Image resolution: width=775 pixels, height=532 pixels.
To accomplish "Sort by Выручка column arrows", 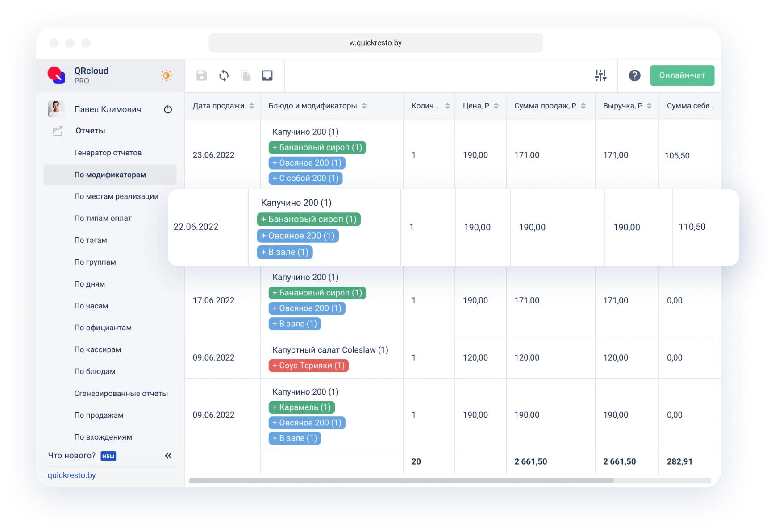I will (649, 106).
